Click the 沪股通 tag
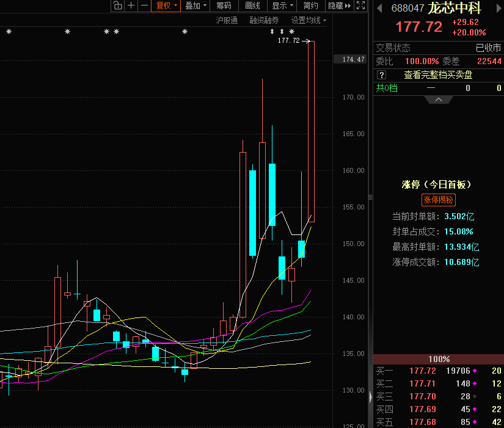Screen dimensions: 504x428 pos(227,20)
